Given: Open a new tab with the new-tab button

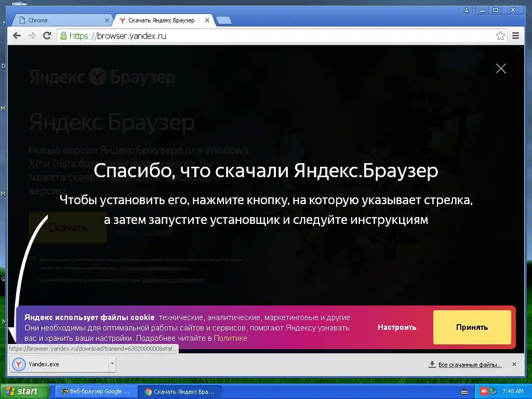Looking at the screenshot, I should tap(224, 20).
